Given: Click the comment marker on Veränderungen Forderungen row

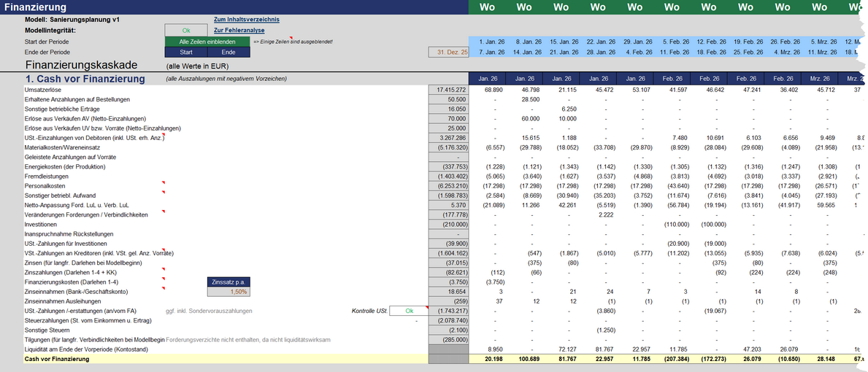Looking at the screenshot, I should pyautogui.click(x=164, y=211).
